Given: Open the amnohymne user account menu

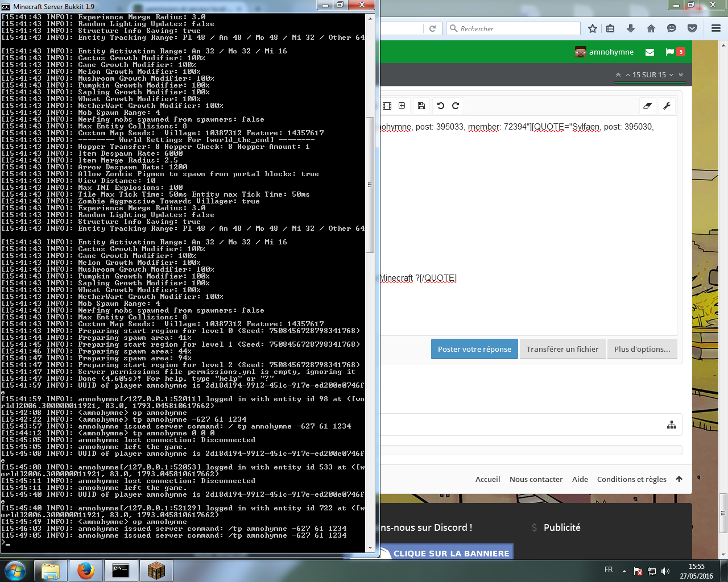Looking at the screenshot, I should 604,52.
